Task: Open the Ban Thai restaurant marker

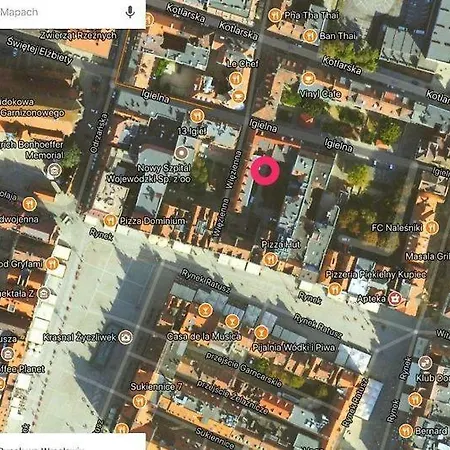Action: pos(310,36)
